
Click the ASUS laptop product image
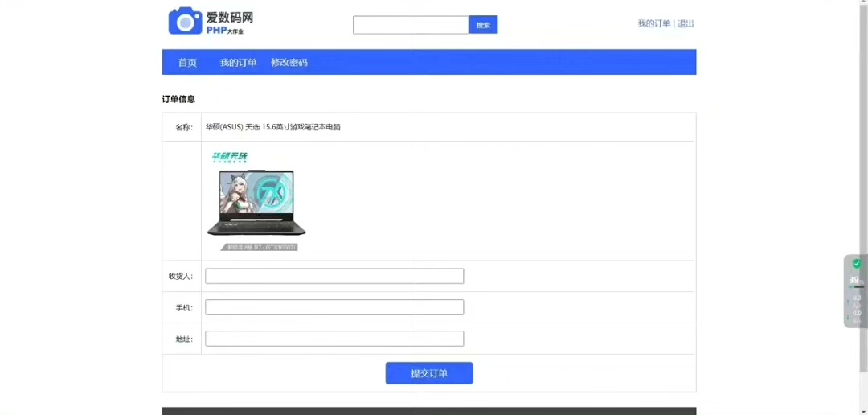click(256, 201)
